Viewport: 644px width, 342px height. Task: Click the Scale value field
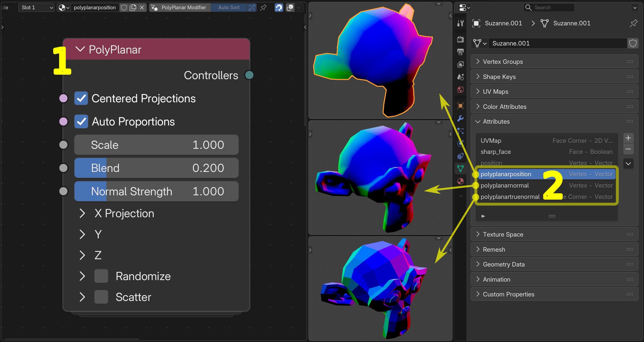click(x=156, y=145)
